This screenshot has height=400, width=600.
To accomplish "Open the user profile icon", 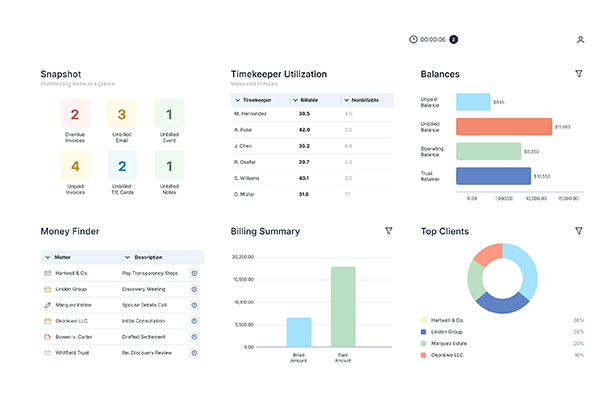I will coord(580,39).
